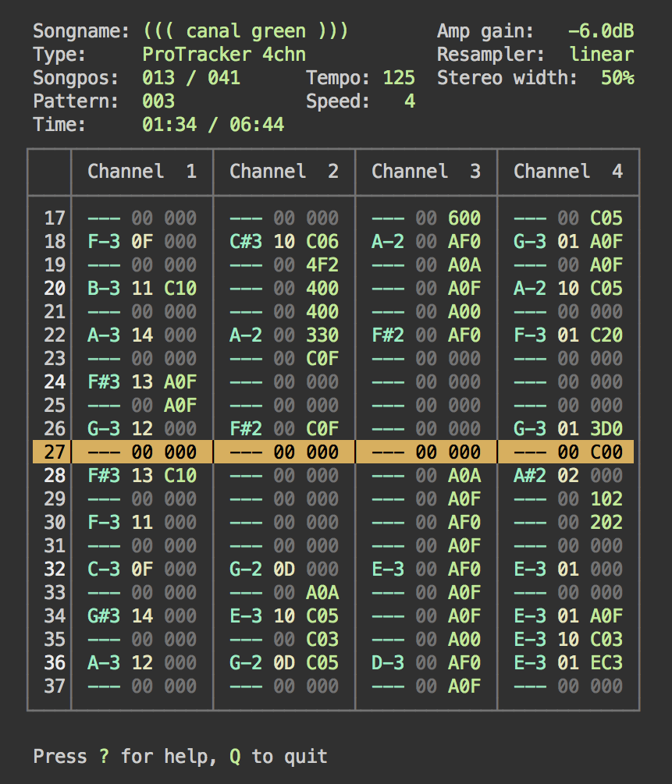Click the Resampler value "linear"
The width and height of the screenshot is (672, 784).
[x=602, y=55]
